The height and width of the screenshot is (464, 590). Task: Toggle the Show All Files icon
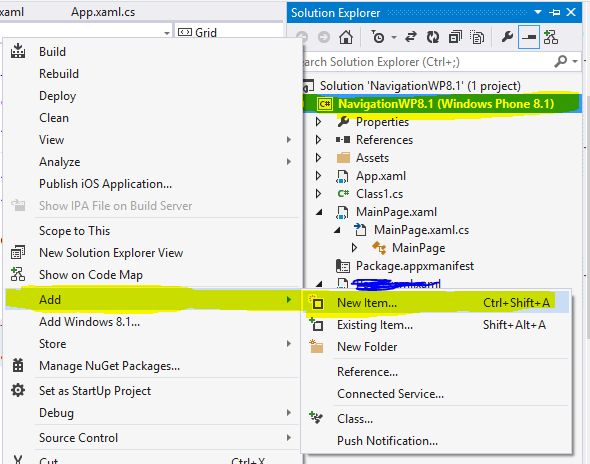coord(477,37)
